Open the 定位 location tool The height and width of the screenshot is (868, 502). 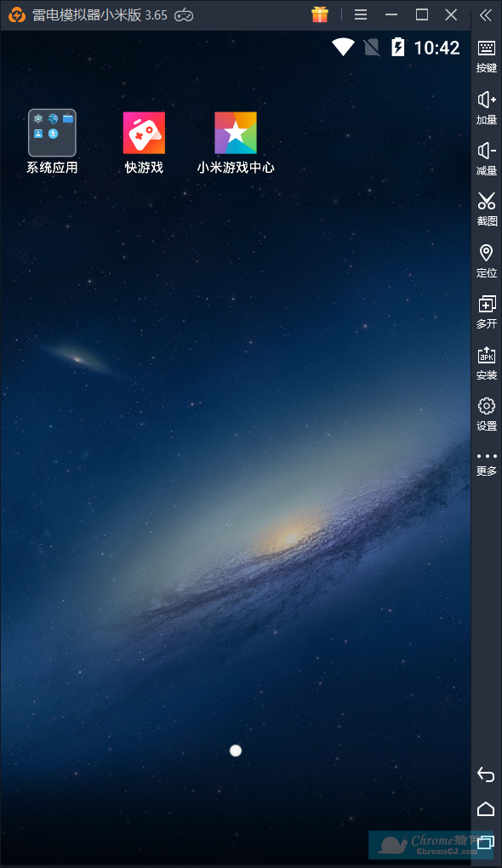pyautogui.click(x=487, y=260)
